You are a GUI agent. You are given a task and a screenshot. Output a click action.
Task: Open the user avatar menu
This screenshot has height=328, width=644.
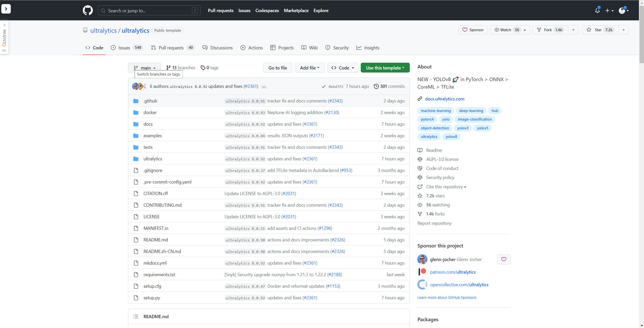(624, 11)
